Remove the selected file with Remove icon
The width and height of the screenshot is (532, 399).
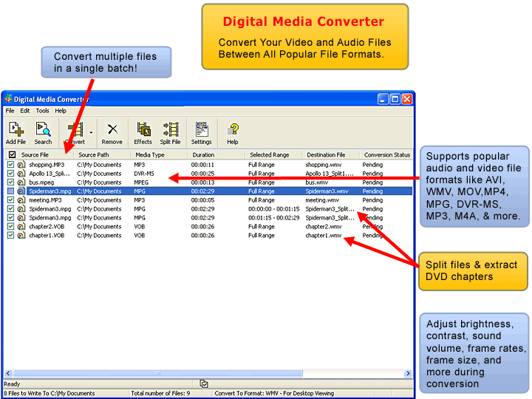pyautogui.click(x=112, y=129)
